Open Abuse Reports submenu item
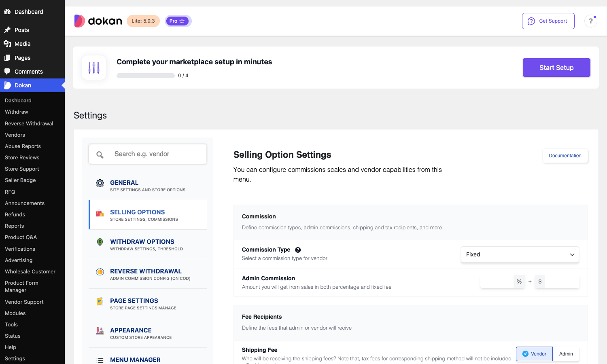Screen dimensions: 607x364 (23, 146)
